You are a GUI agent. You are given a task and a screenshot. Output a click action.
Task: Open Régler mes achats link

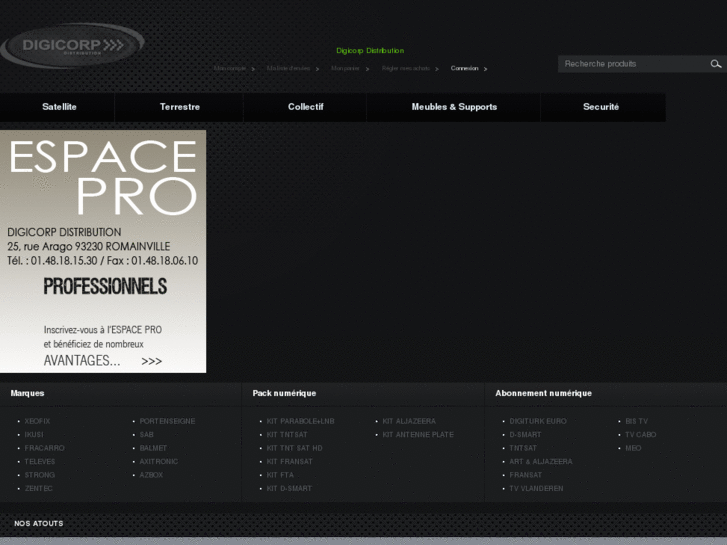pyautogui.click(x=406, y=68)
